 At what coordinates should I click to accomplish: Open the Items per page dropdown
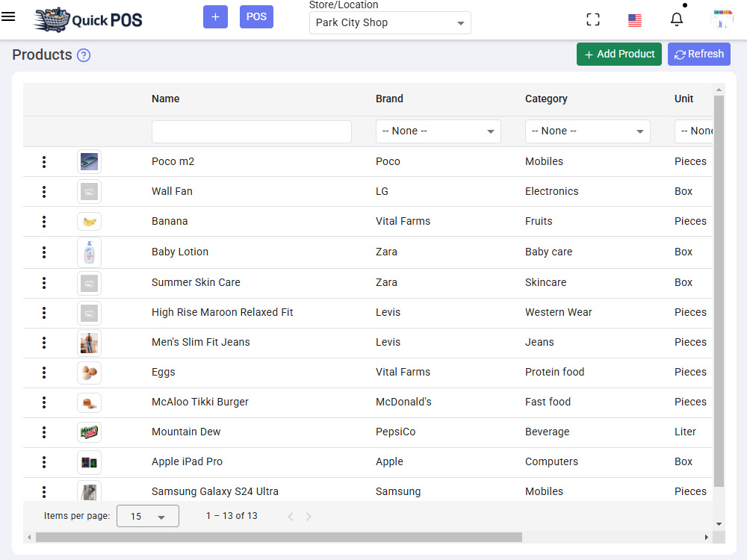click(148, 516)
